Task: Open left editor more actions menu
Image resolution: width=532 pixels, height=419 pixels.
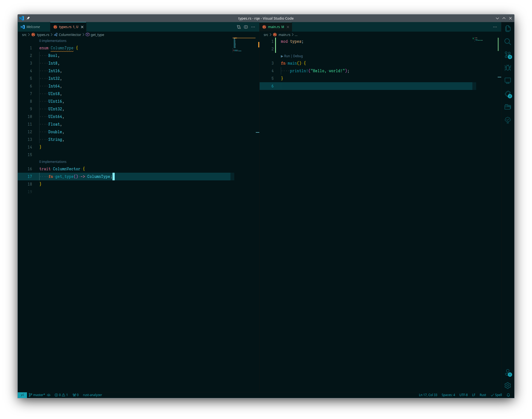Action: tap(253, 27)
